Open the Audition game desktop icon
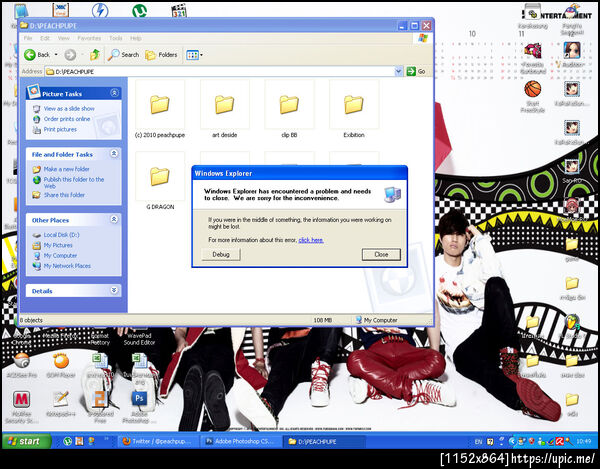The width and height of the screenshot is (600, 469). coord(572,55)
